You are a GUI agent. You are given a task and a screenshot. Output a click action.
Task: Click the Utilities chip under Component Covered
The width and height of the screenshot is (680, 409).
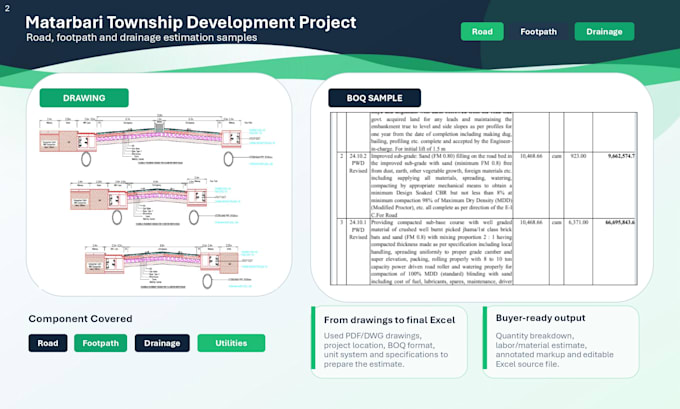pos(231,343)
